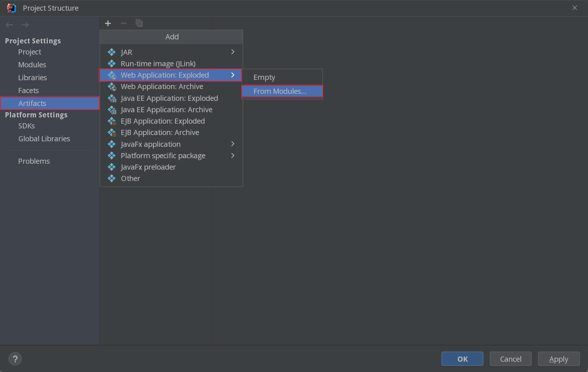The height and width of the screenshot is (372, 588).
Task: Select Java EE Application: Archive entry
Action: 171,110
